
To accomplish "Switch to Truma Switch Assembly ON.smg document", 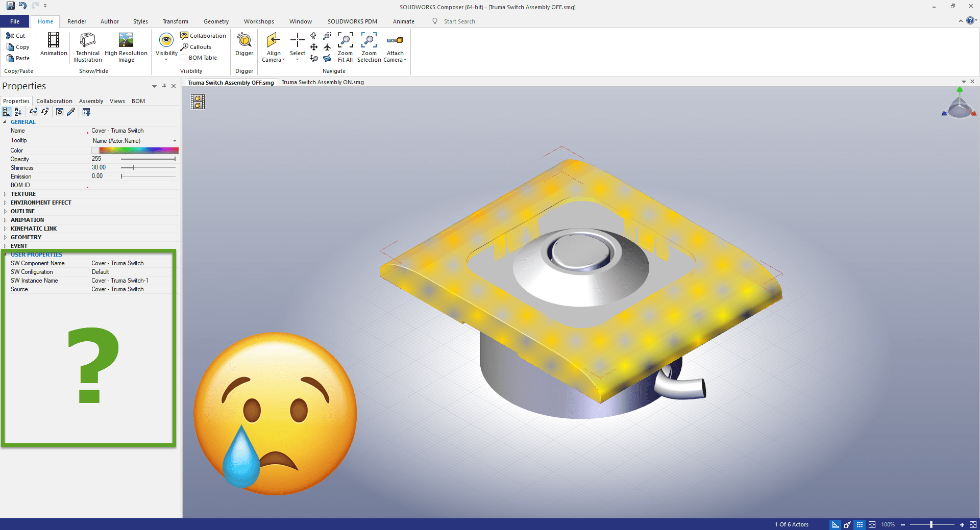I will pyautogui.click(x=323, y=82).
